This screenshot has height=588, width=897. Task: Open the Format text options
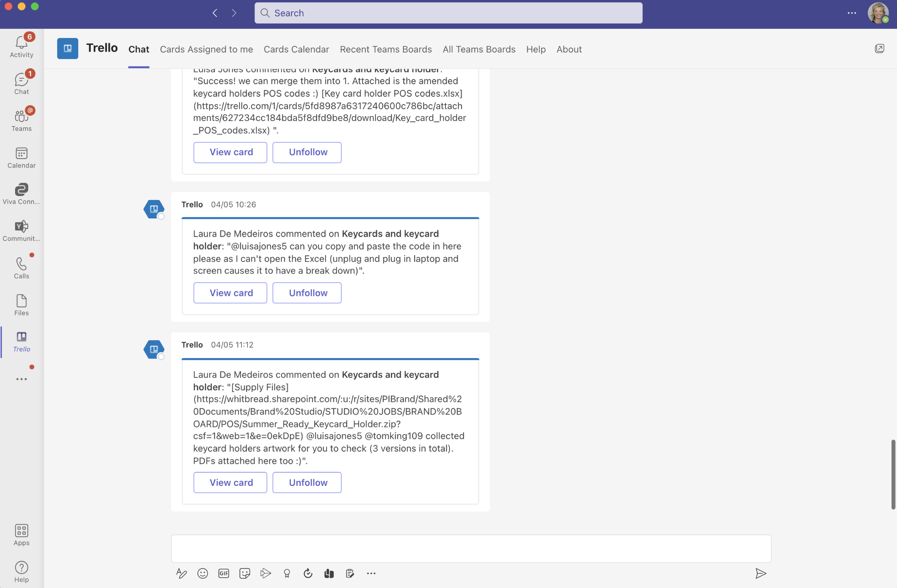click(x=182, y=573)
